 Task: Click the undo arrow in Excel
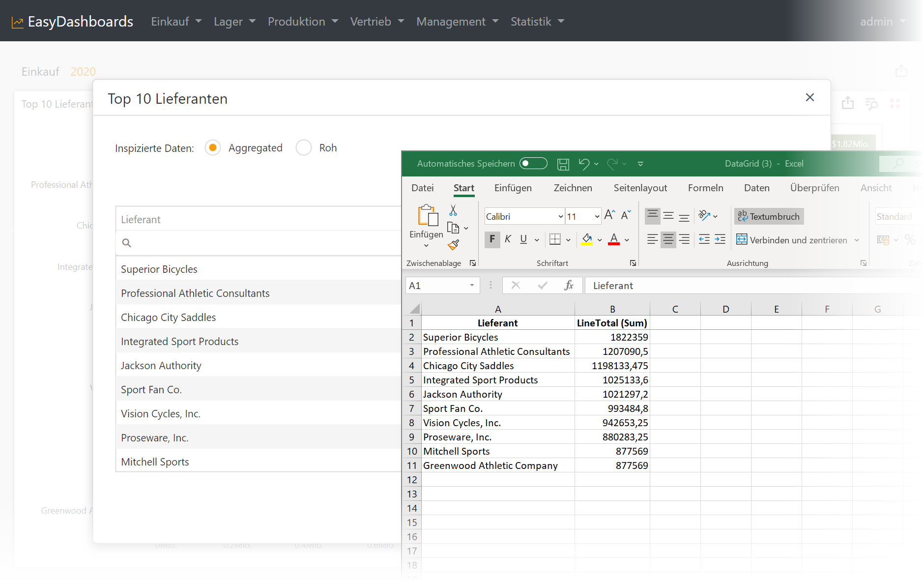(583, 164)
